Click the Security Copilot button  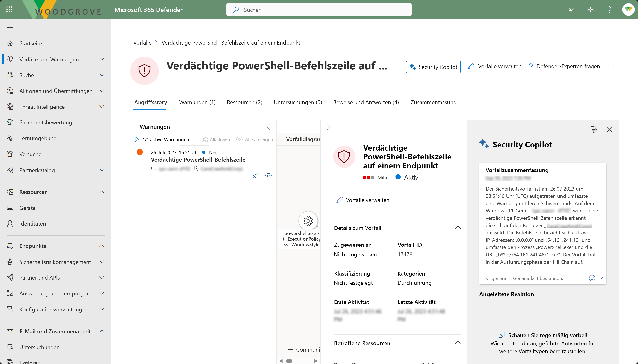[433, 67]
